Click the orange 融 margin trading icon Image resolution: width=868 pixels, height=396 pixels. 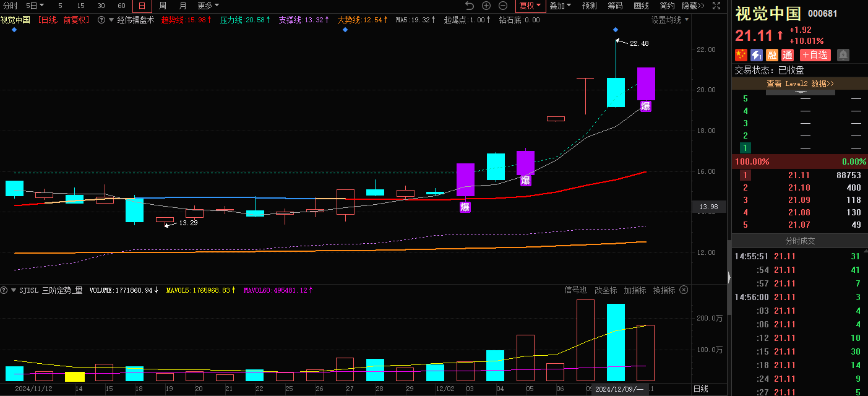pyautogui.click(x=771, y=54)
